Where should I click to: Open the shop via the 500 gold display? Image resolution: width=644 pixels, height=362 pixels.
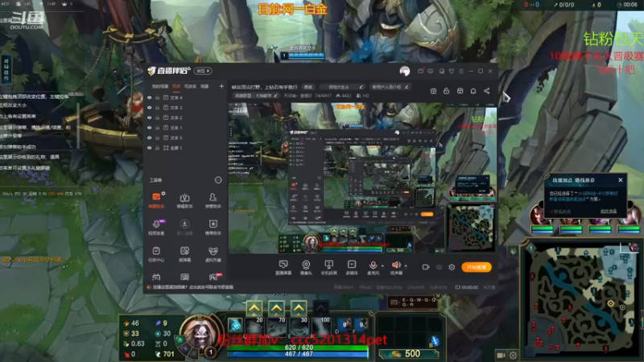point(408,354)
